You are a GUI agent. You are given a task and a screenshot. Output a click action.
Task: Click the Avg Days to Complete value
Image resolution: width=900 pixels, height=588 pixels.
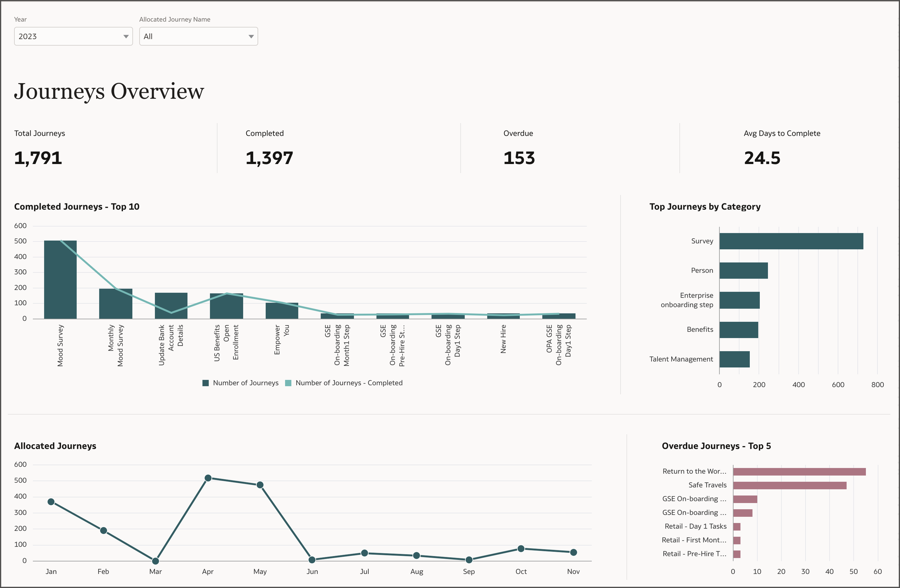761,158
